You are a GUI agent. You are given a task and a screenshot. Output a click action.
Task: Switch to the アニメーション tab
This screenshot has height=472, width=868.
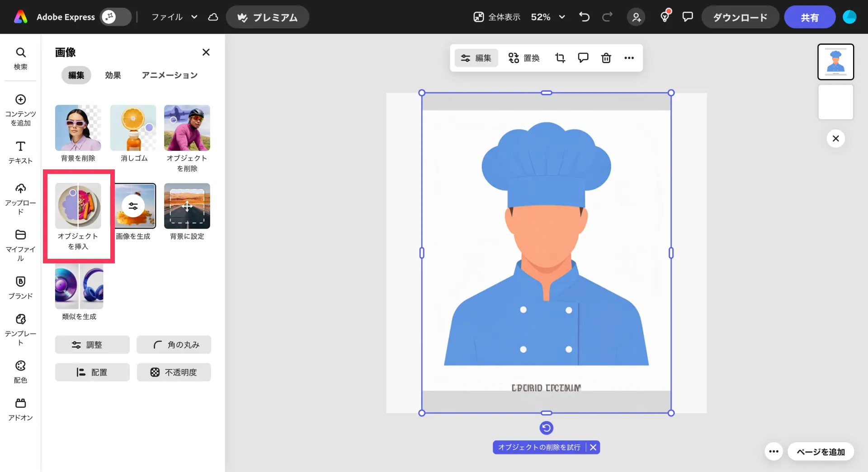click(x=170, y=75)
